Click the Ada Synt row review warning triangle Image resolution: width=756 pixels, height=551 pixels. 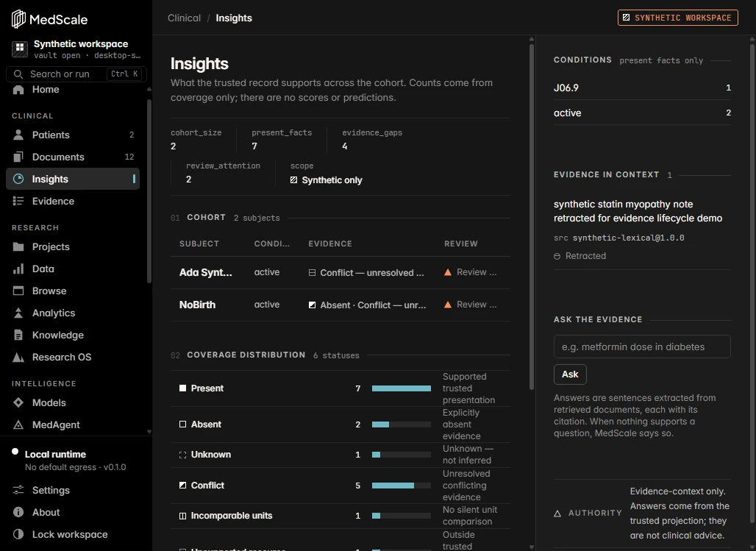(x=448, y=273)
